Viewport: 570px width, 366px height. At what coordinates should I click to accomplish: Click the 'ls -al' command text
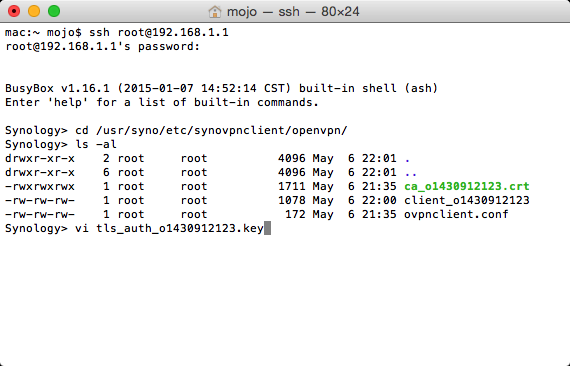click(96, 144)
